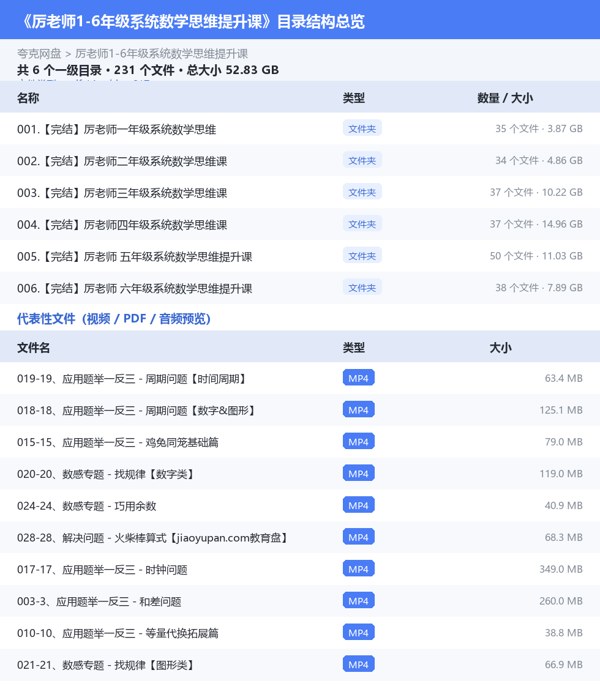
Task: Open folder 005.【完结】厉老师 五年级系统数学思维提升课
Action: pos(135,257)
